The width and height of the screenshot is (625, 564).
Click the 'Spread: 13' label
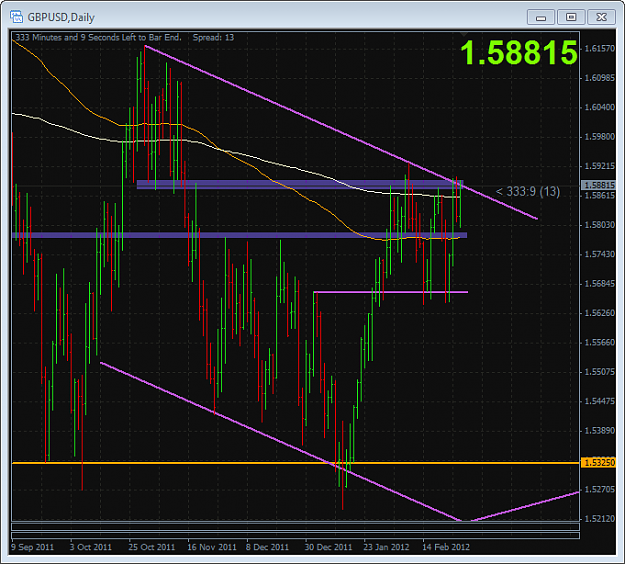point(213,37)
